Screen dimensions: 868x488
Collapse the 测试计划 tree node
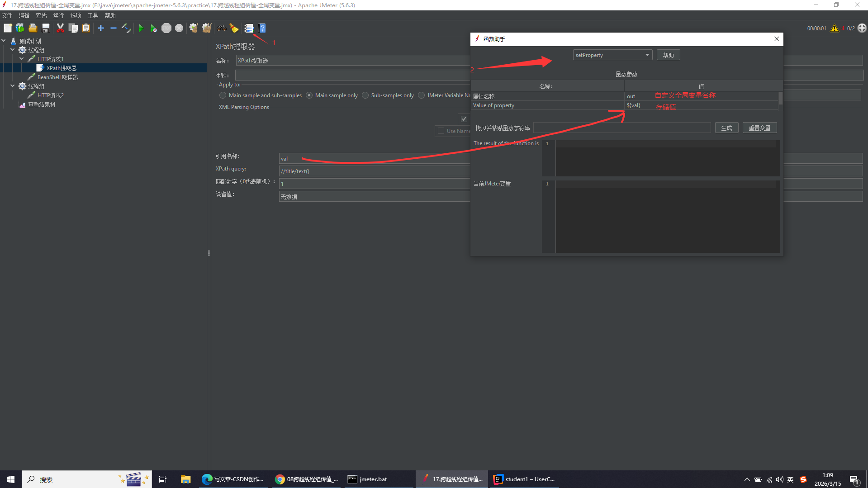pyautogui.click(x=4, y=41)
